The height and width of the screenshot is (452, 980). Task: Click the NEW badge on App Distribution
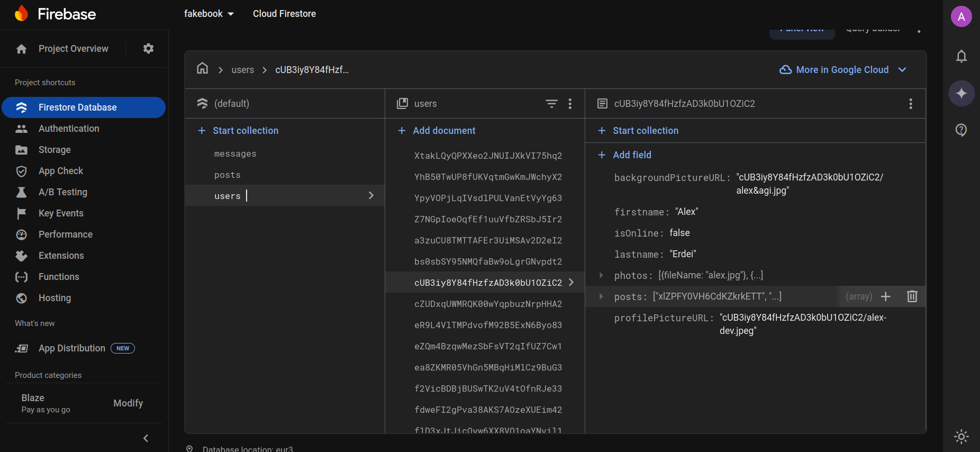point(123,348)
